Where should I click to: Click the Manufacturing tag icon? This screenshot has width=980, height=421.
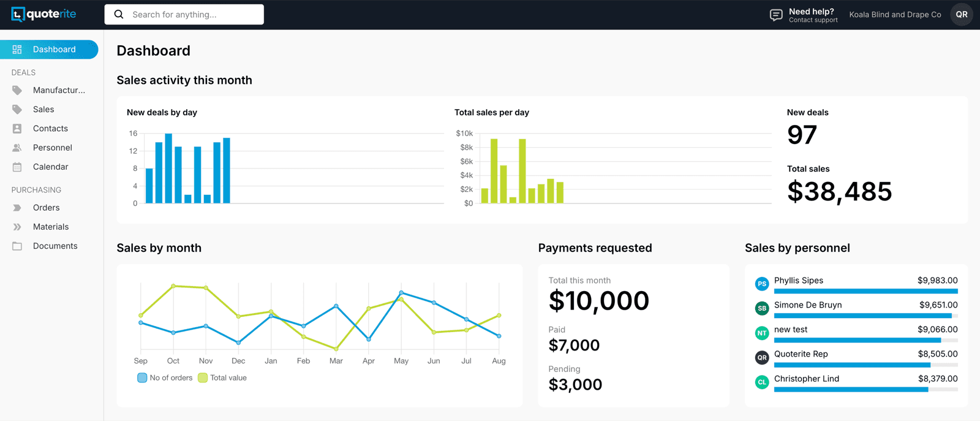point(17,90)
